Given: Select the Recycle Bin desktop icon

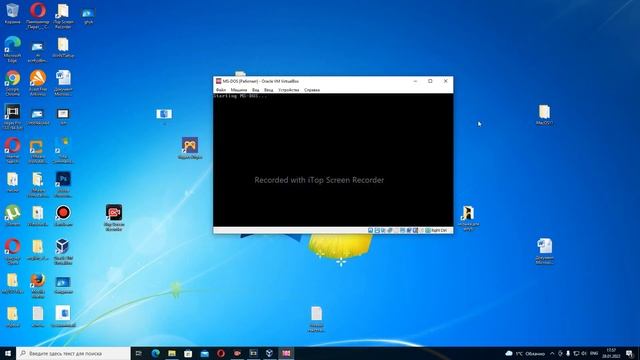Looking at the screenshot, I should coord(12,13).
